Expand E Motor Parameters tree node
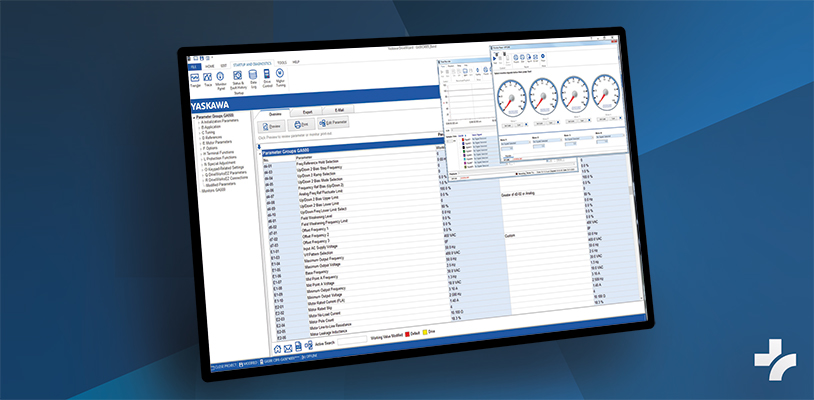Image resolution: width=814 pixels, height=400 pixels. 199,143
